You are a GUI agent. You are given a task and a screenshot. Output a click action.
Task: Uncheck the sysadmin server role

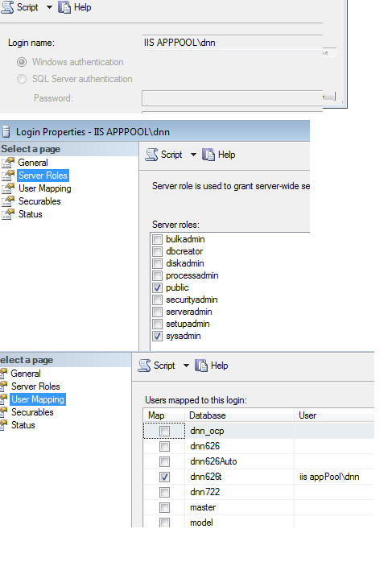157,336
